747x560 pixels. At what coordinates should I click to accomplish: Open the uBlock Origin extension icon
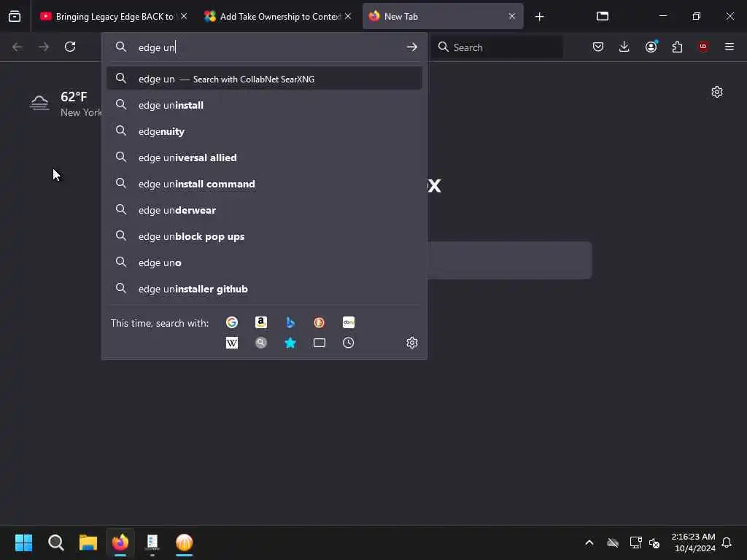tap(703, 47)
